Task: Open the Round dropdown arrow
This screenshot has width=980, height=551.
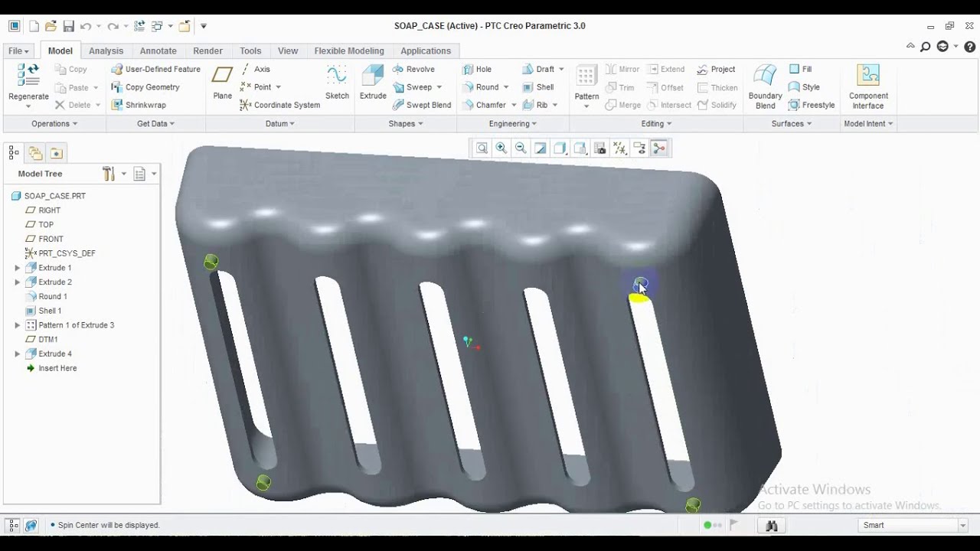Action: tap(506, 87)
